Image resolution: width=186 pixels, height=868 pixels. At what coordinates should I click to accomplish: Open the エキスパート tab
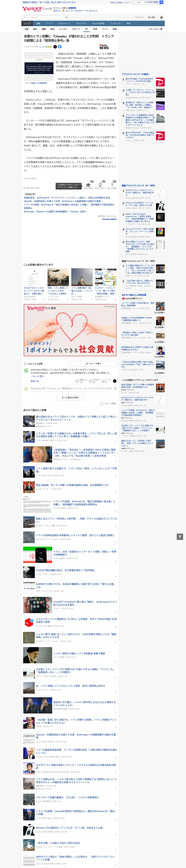pos(64,24)
